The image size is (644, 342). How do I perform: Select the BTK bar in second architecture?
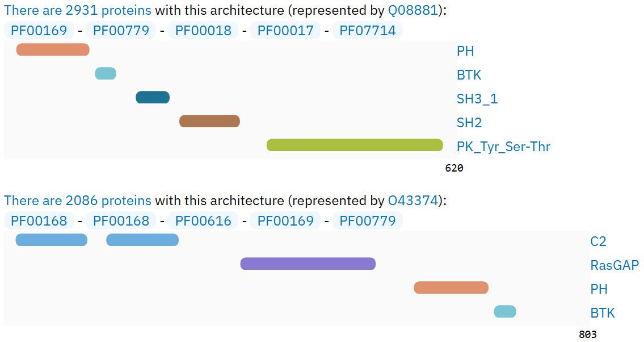point(505,311)
